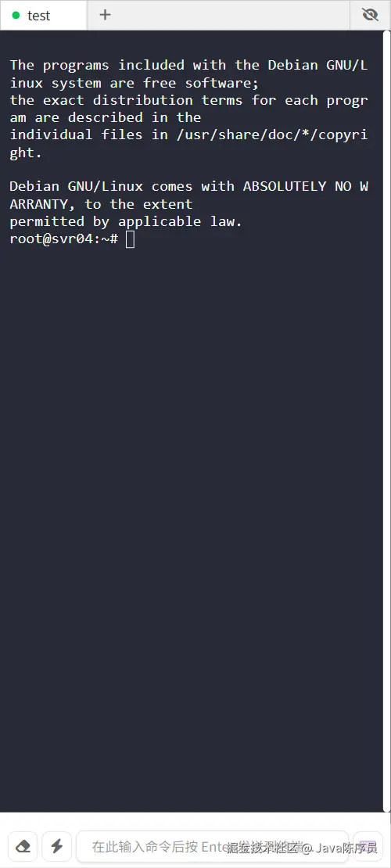Click the blinking block cursor in terminal
This screenshot has height=868, width=391.
click(x=130, y=239)
